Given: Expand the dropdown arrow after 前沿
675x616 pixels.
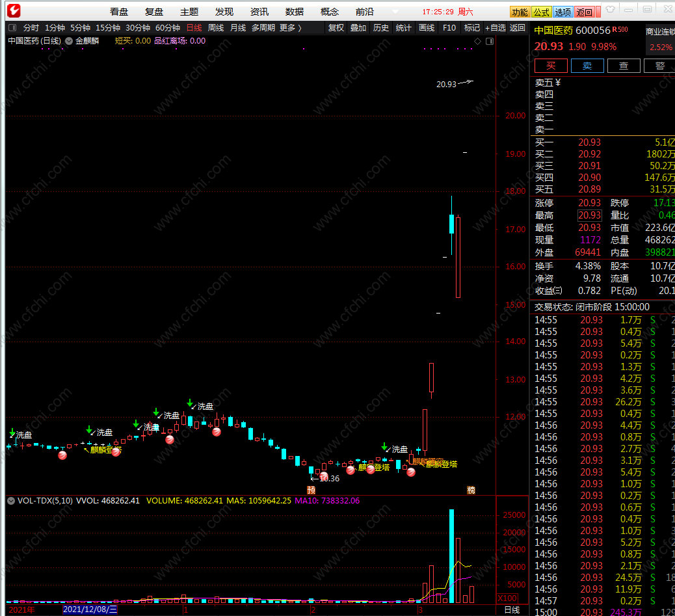Looking at the screenshot, I should tap(395, 12).
